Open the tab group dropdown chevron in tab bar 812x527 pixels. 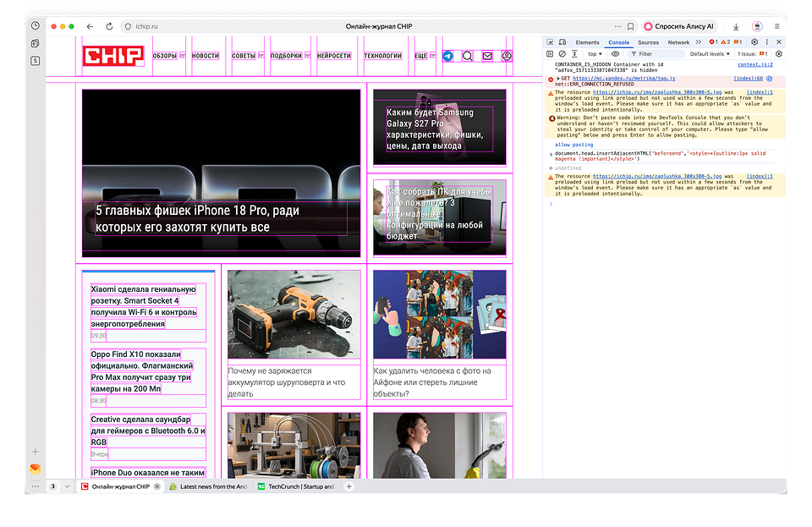click(x=68, y=486)
